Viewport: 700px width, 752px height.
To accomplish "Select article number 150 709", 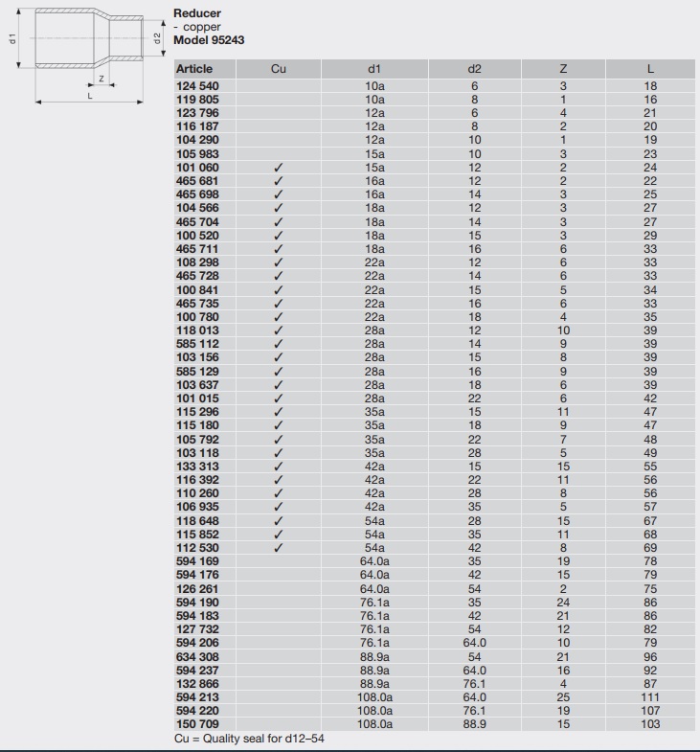I will (197, 724).
